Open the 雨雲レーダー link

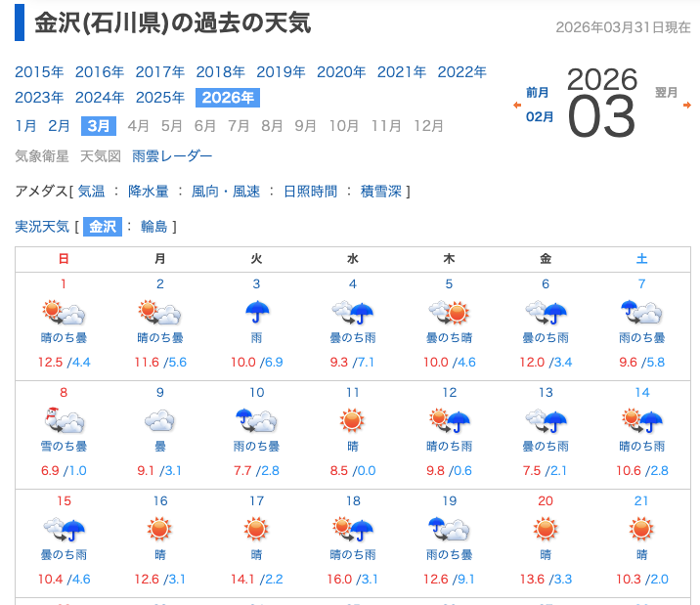click(172, 155)
